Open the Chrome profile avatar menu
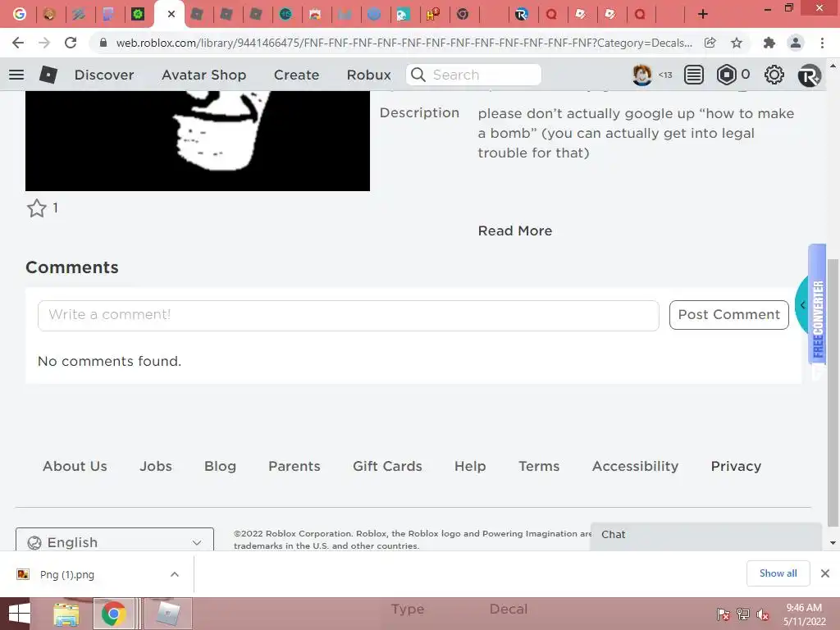This screenshot has width=840, height=630. point(796,43)
